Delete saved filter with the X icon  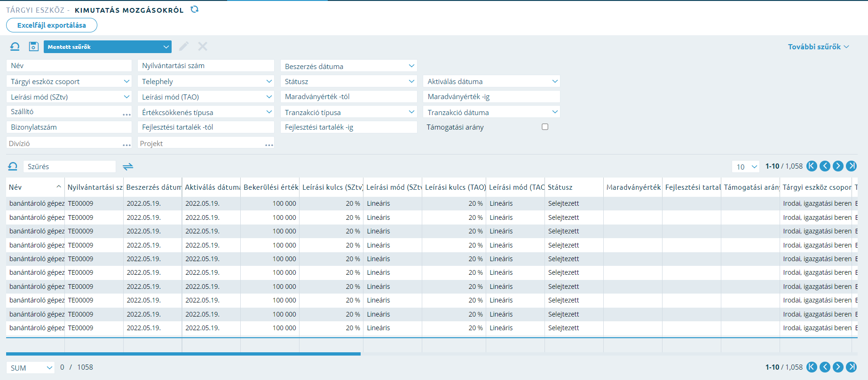[203, 46]
